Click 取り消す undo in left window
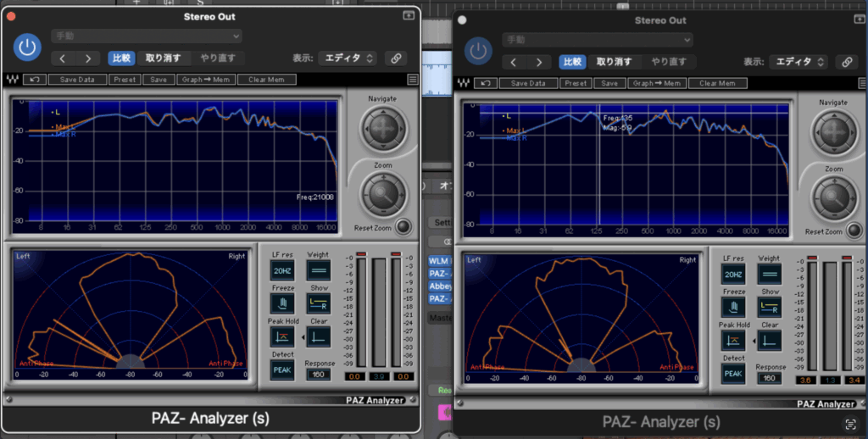Image resolution: width=868 pixels, height=439 pixels. 164,58
